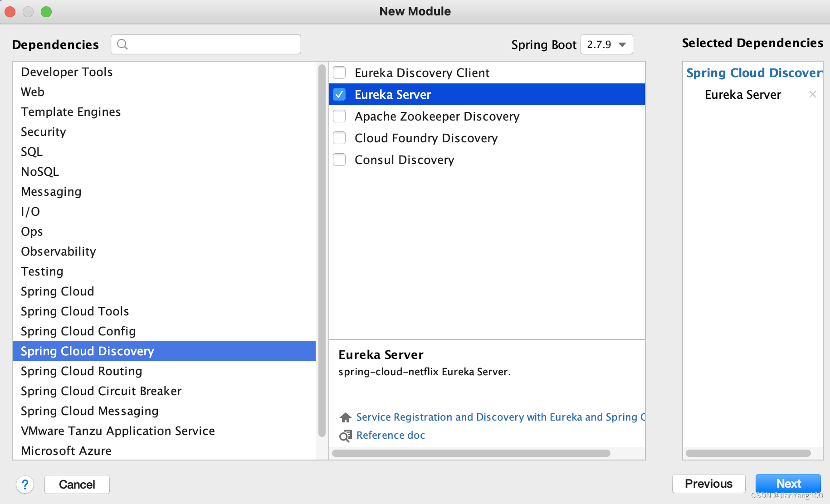The width and height of the screenshot is (830, 504).
Task: Click the green zoom window button
Action: (46, 12)
